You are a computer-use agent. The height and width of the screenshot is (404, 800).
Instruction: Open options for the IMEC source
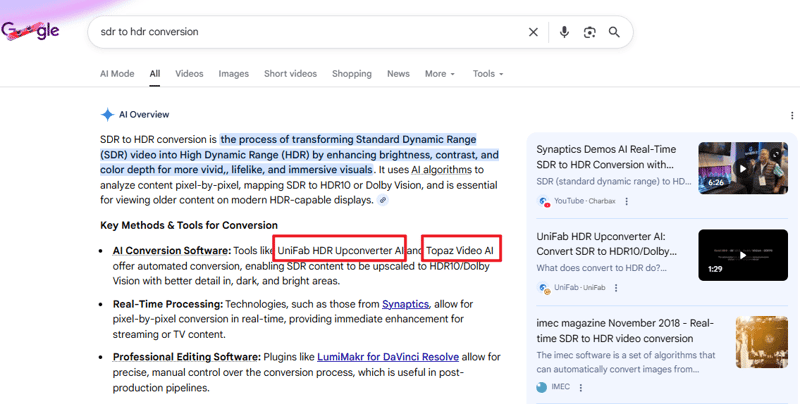click(581, 387)
